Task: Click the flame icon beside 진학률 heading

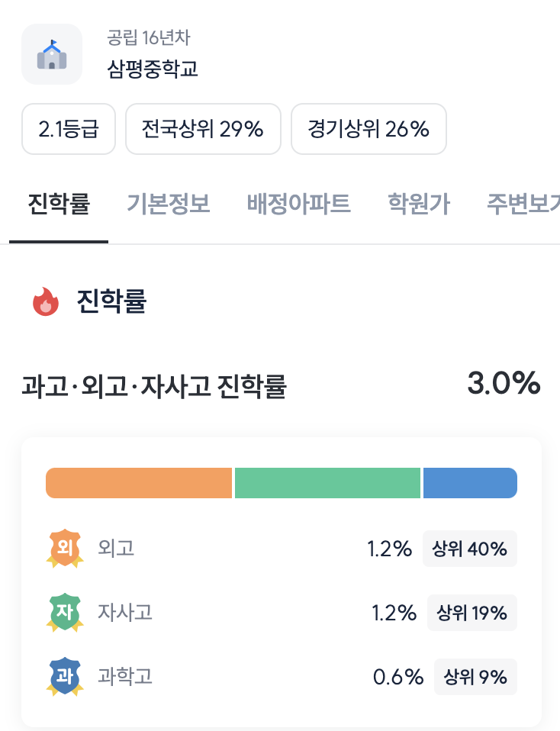Action: pyautogui.click(x=46, y=302)
